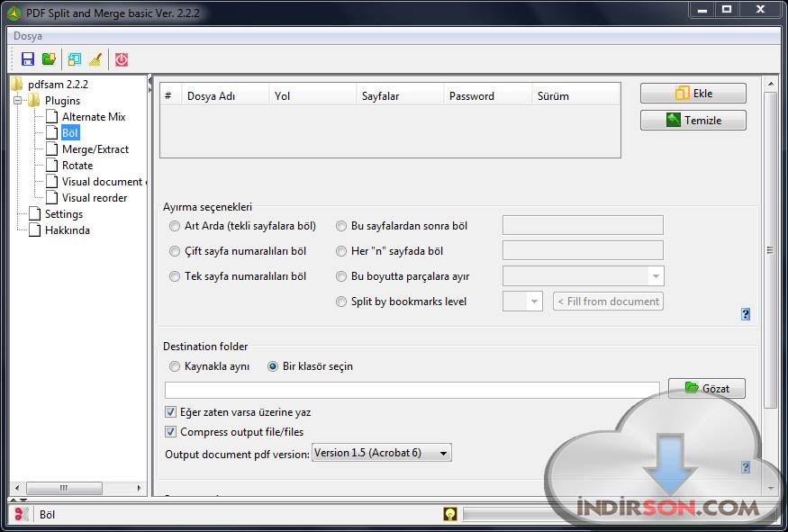Screen dimensions: 788x532
Task: Select Split by bookmarks level option
Action: pyautogui.click(x=341, y=302)
